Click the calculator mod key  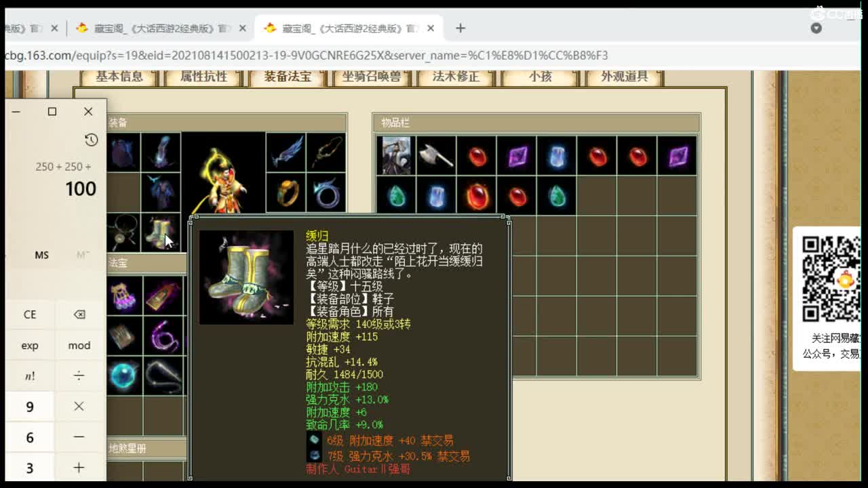(x=79, y=346)
